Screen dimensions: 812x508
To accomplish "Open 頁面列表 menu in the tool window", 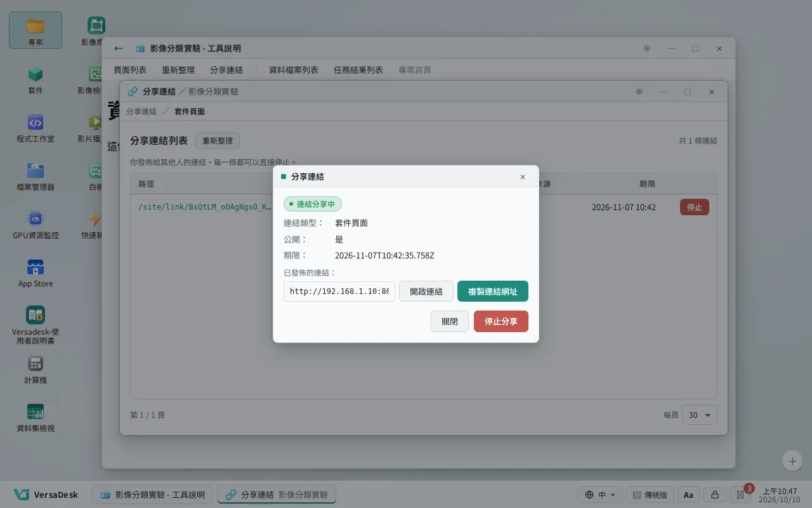I will coord(130,70).
